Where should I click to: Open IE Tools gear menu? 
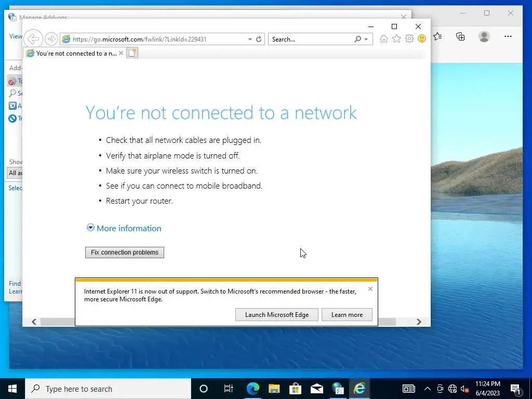point(409,38)
